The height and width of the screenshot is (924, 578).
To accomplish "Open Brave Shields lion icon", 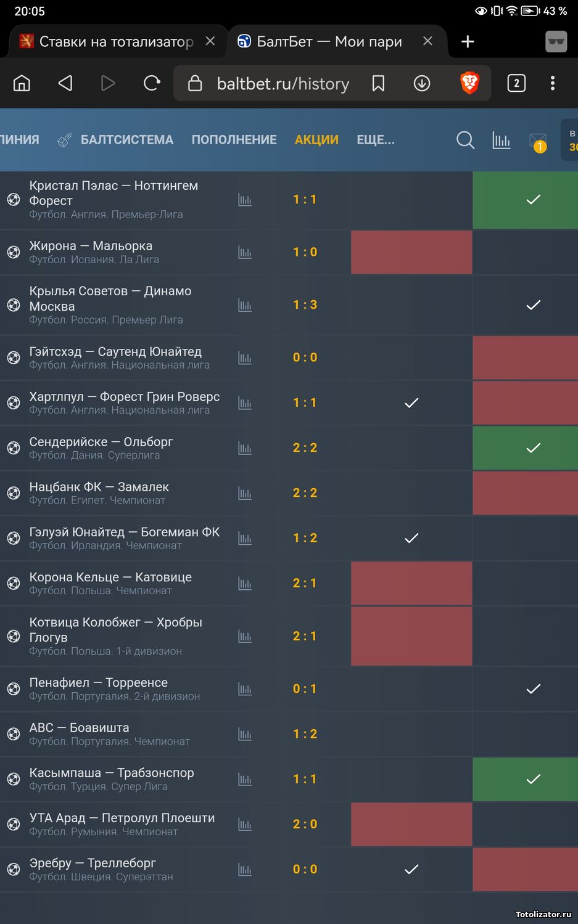I will 469,83.
